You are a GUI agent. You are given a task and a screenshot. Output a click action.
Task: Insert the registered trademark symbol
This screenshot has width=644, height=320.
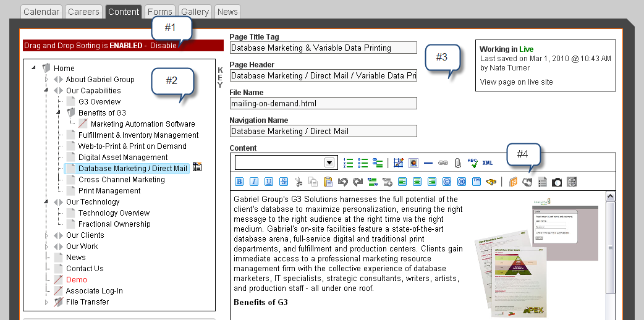click(x=461, y=182)
